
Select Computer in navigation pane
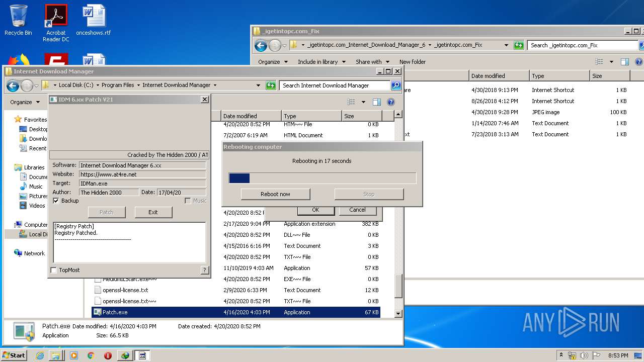[36, 225]
